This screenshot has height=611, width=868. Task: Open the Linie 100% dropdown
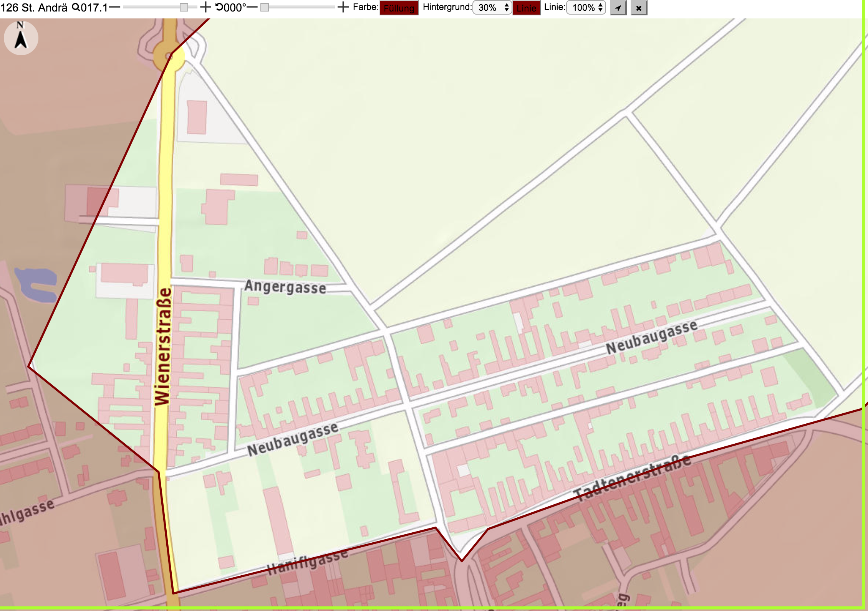point(586,8)
